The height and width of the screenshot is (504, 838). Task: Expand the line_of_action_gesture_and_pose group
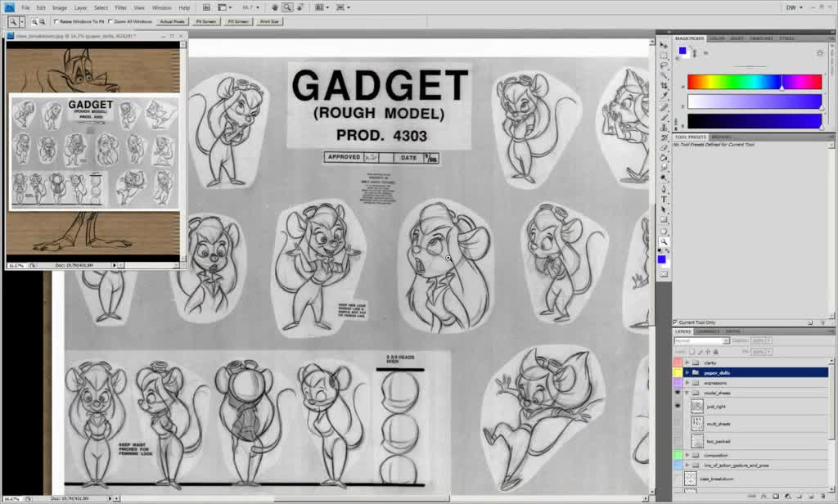tap(687, 466)
